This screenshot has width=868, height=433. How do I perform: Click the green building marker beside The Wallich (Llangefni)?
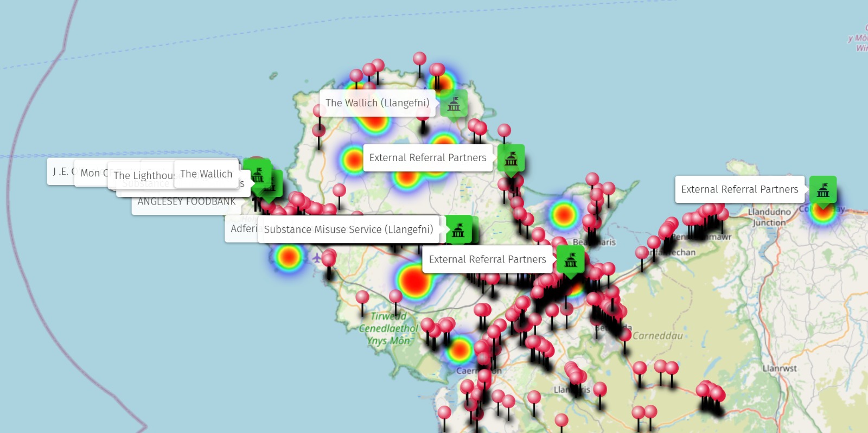tap(454, 103)
